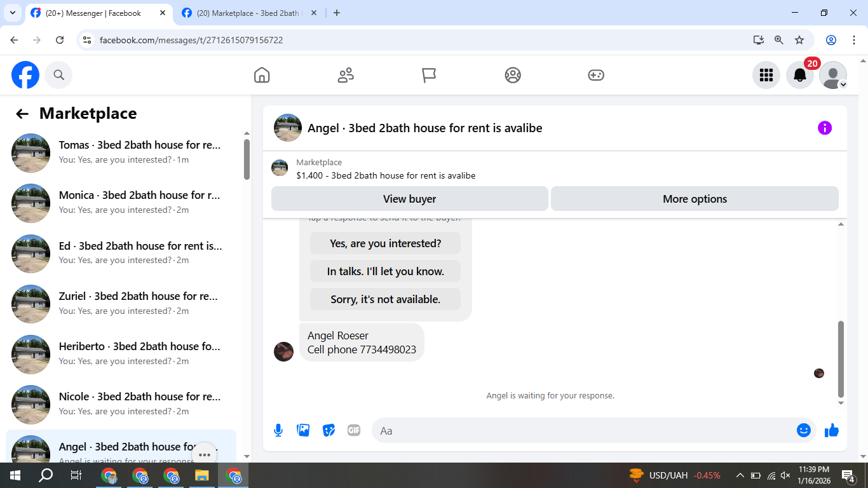Open the Facebook home logo
The height and width of the screenshot is (488, 868).
coord(25,75)
